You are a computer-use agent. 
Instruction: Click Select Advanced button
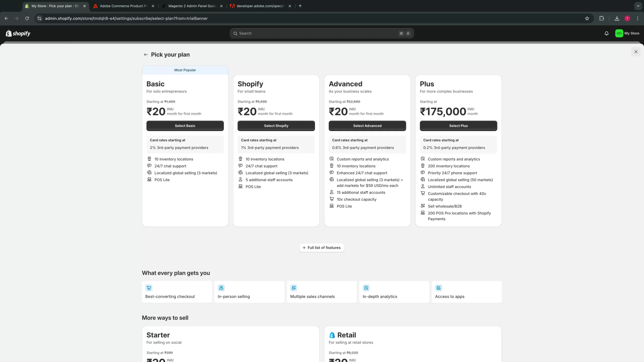[x=367, y=126]
